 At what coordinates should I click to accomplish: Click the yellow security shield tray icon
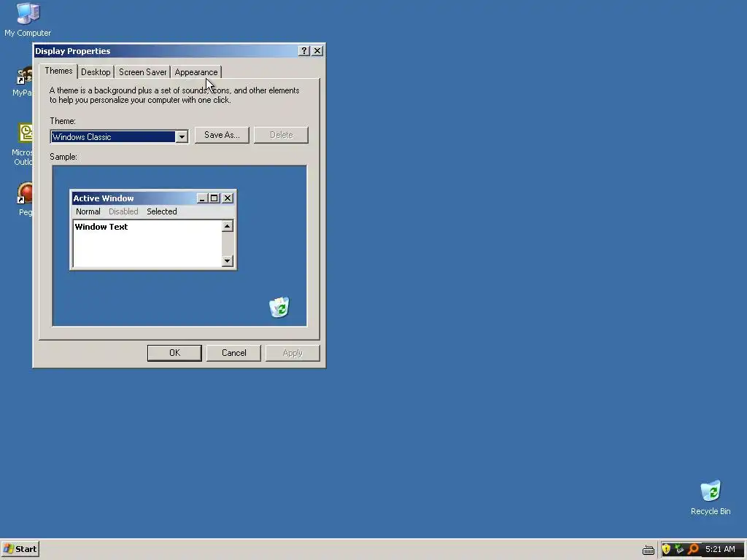pos(667,549)
